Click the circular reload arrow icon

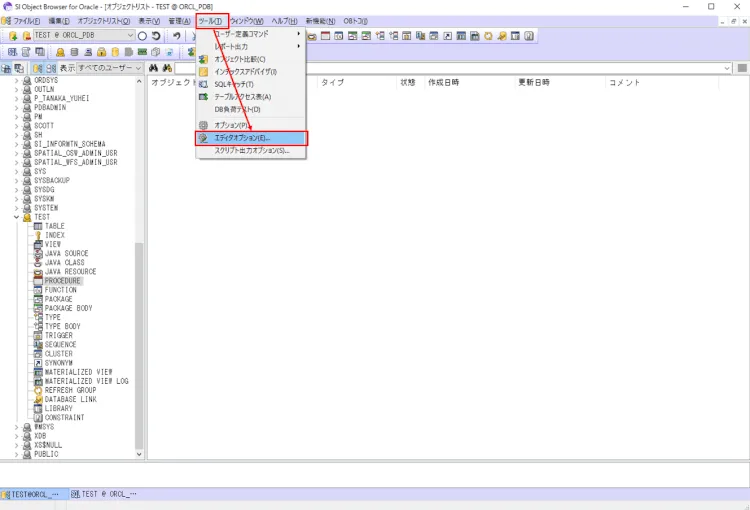point(156,36)
